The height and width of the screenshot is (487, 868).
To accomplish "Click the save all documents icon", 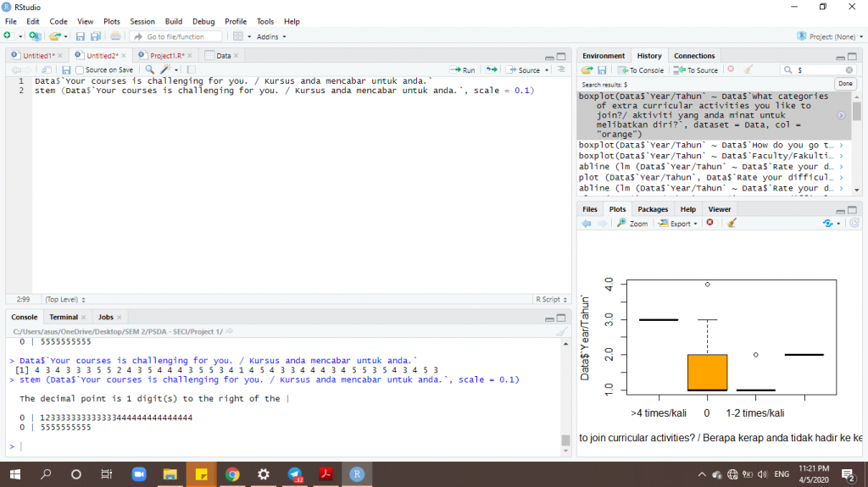I will point(96,36).
